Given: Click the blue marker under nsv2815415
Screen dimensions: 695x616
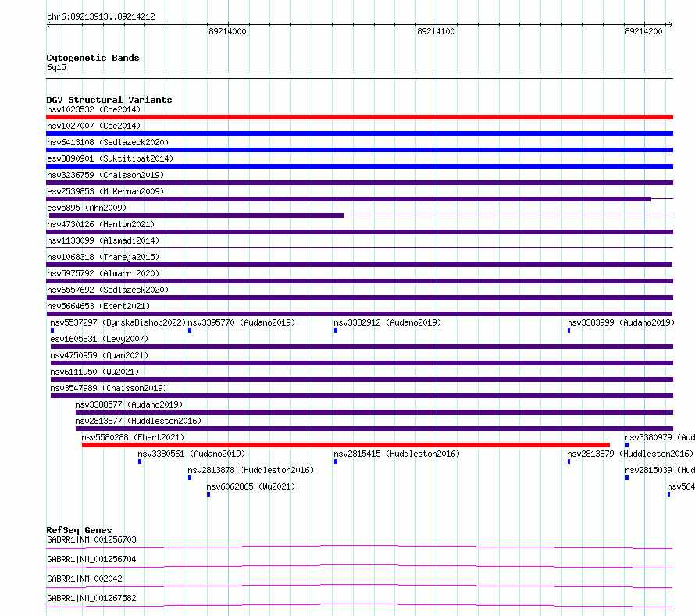Looking at the screenshot, I should click(x=336, y=461).
